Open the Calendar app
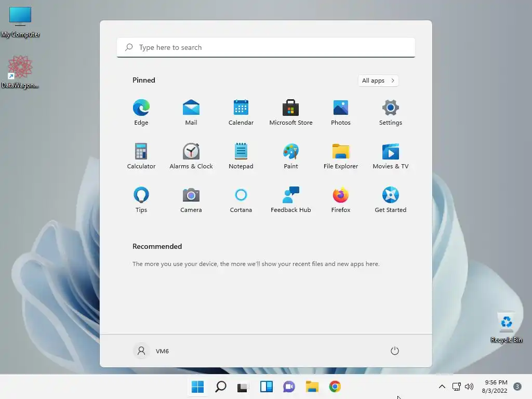This screenshot has height=399, width=532. pyautogui.click(x=241, y=112)
